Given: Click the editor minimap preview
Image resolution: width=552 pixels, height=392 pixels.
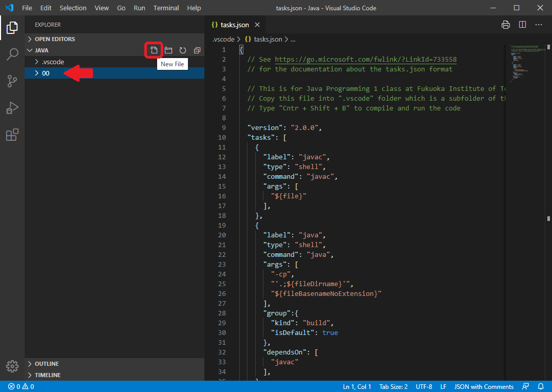Looking at the screenshot, I should 526,63.
